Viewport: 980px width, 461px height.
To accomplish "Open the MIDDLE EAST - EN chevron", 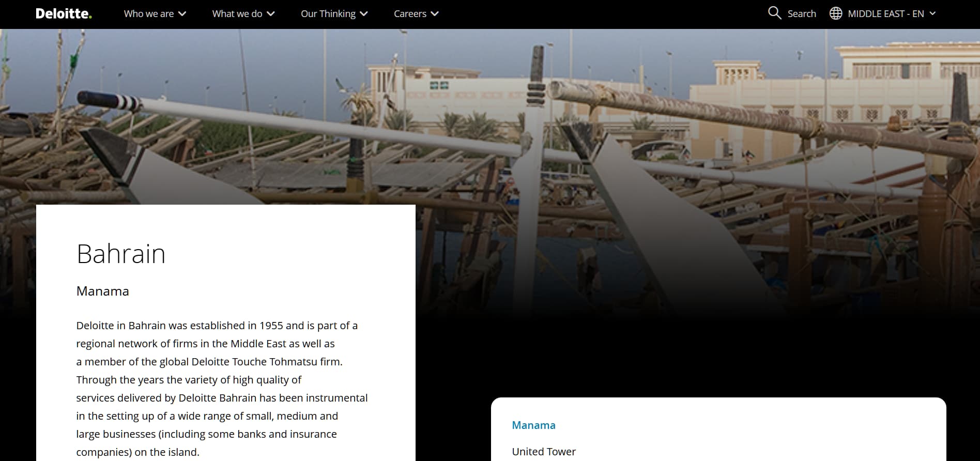I will coord(932,14).
